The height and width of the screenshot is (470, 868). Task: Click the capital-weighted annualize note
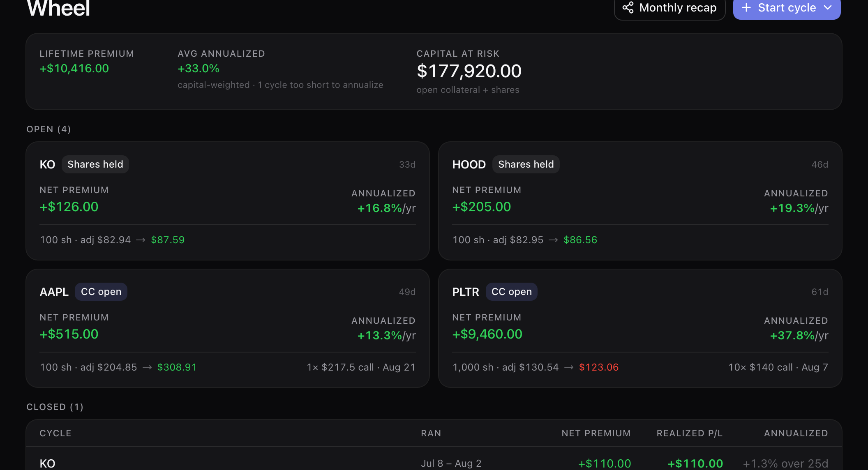click(280, 85)
